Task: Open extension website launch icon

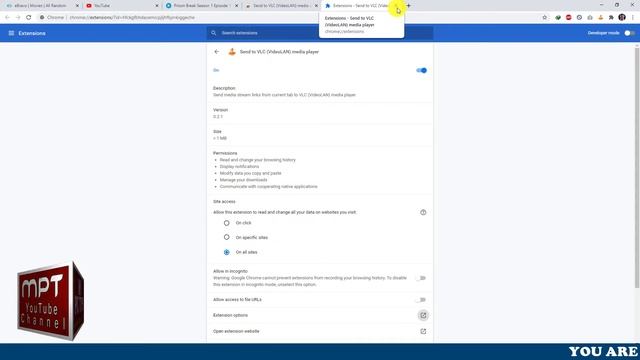Action: click(x=423, y=331)
